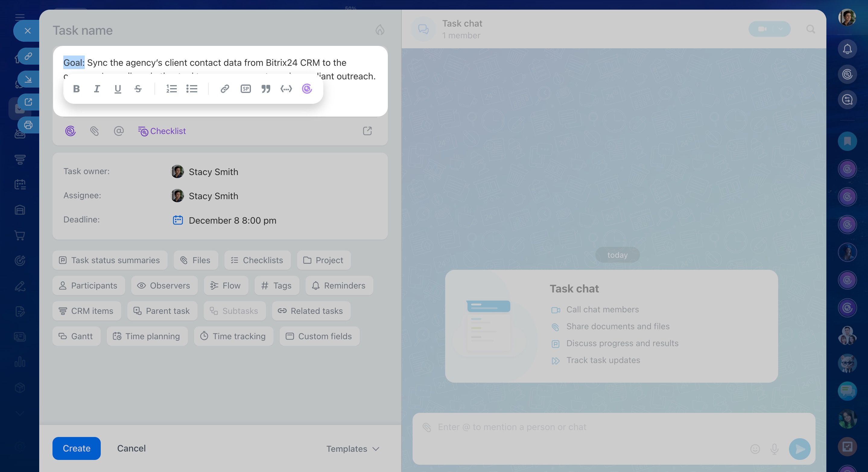Attach a file with the paperclip icon
The image size is (868, 472).
click(94, 131)
